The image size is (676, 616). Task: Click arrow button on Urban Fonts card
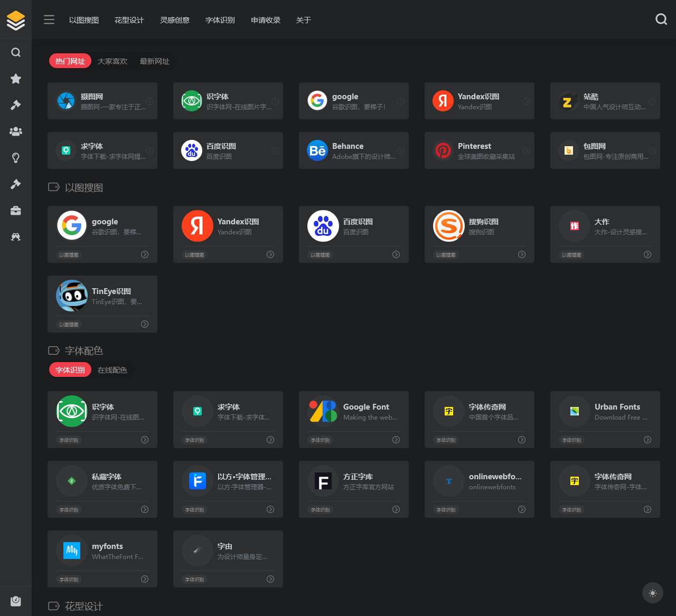click(x=647, y=440)
